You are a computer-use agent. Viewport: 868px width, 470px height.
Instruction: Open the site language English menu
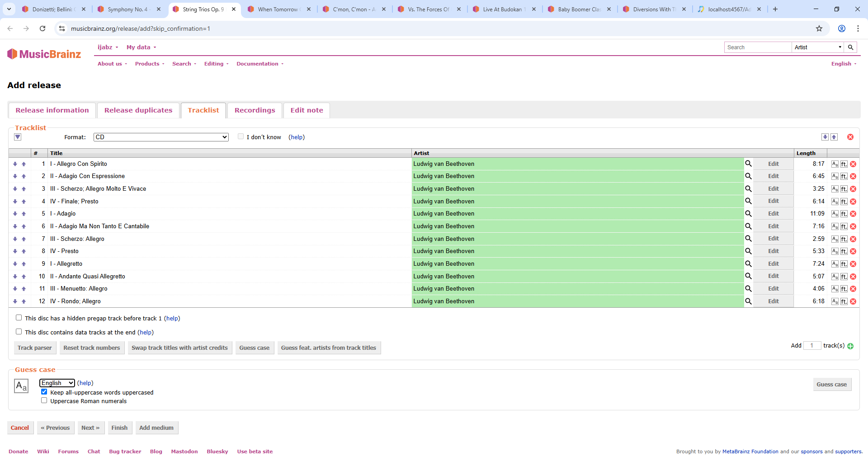(844, 64)
